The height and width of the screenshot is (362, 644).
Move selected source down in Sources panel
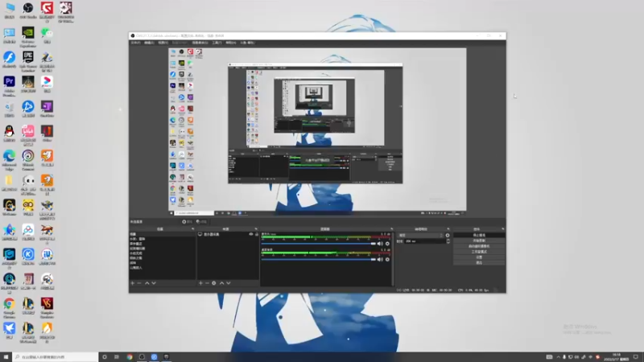(x=229, y=283)
